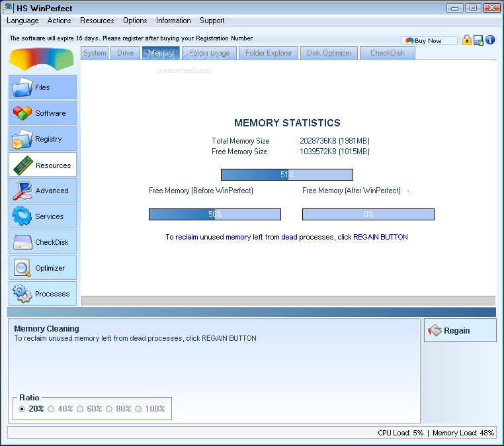The height and width of the screenshot is (446, 504).
Task: Click the blue info icon
Action: pyautogui.click(x=490, y=40)
